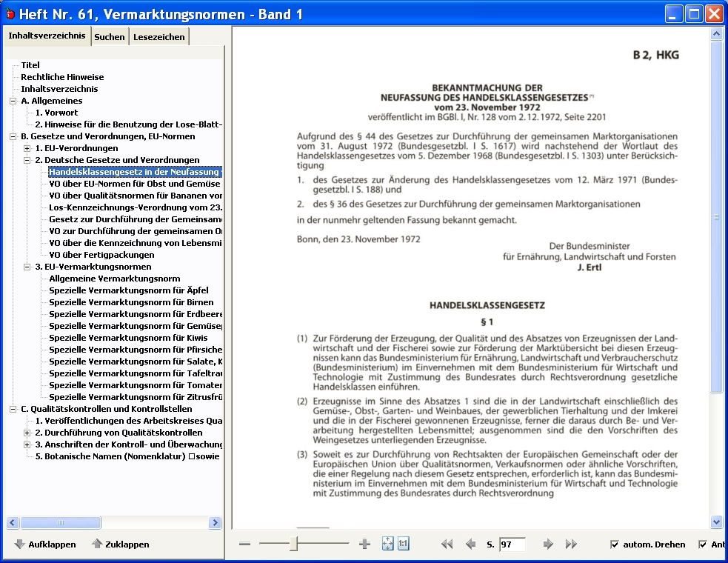Image resolution: width=728 pixels, height=563 pixels.
Task: Open Spezielle Vermarktungsnorm für Erdbeeren
Action: click(136, 314)
